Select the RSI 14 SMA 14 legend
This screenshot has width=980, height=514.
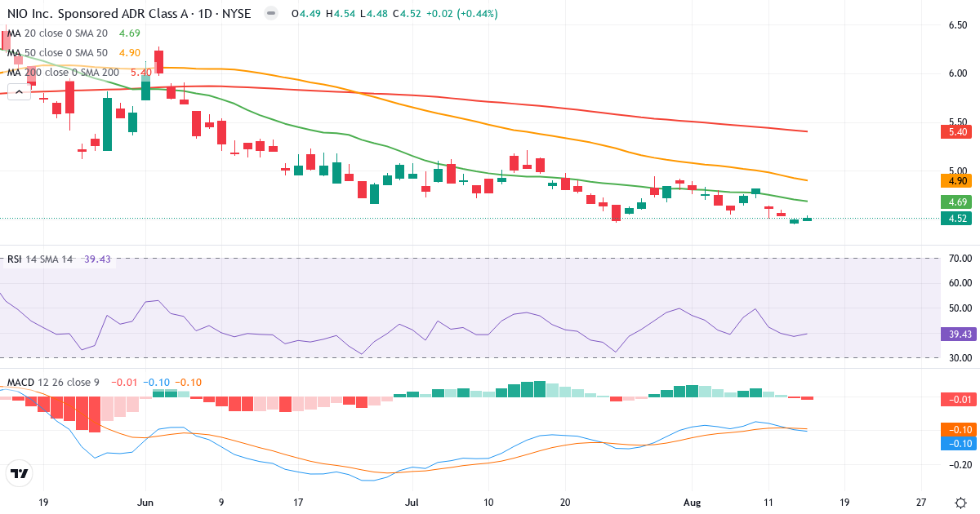click(x=41, y=259)
